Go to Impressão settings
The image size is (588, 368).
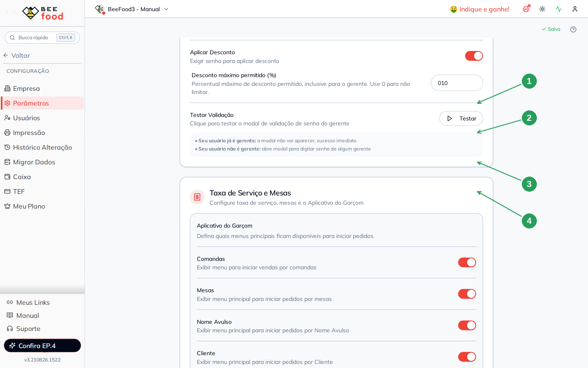[x=42, y=132]
